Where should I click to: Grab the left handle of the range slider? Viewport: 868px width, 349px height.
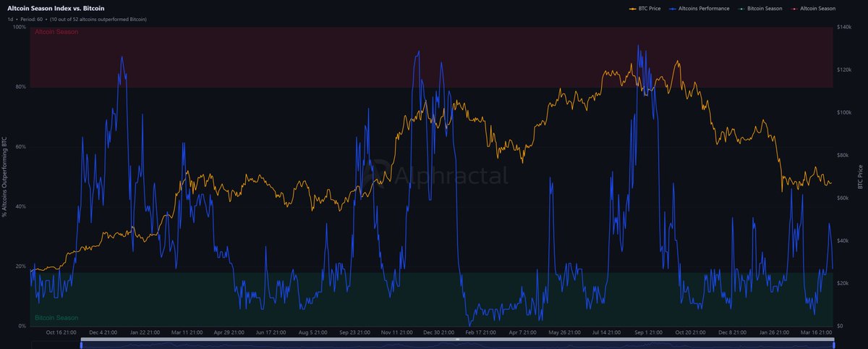point(82,344)
